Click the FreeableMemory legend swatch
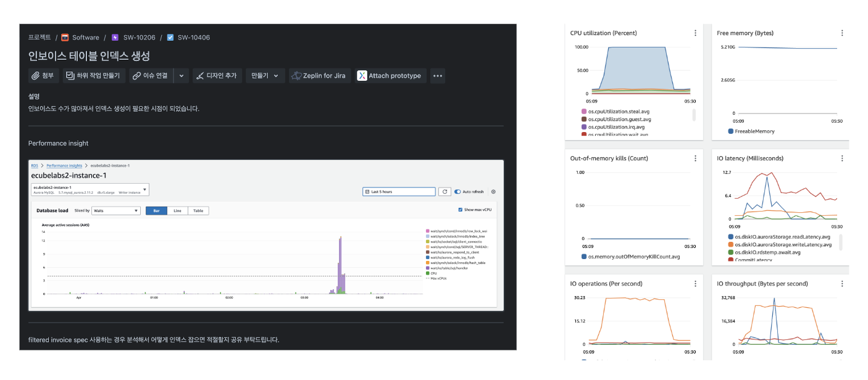 (x=731, y=131)
